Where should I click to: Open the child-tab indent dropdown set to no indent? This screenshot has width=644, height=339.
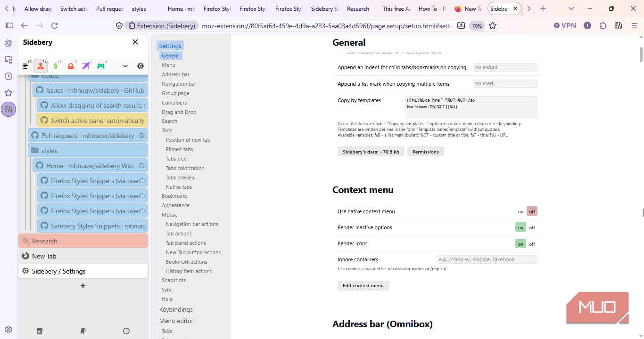pos(505,67)
